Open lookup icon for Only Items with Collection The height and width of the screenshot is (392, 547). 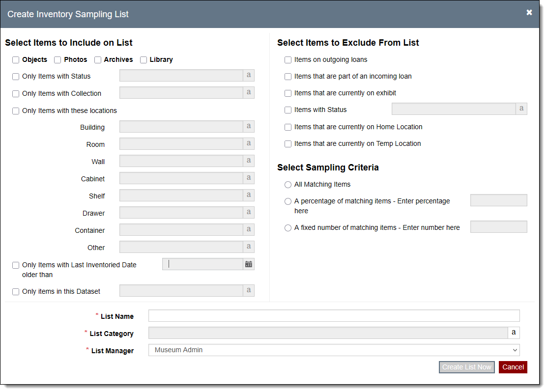pos(249,93)
